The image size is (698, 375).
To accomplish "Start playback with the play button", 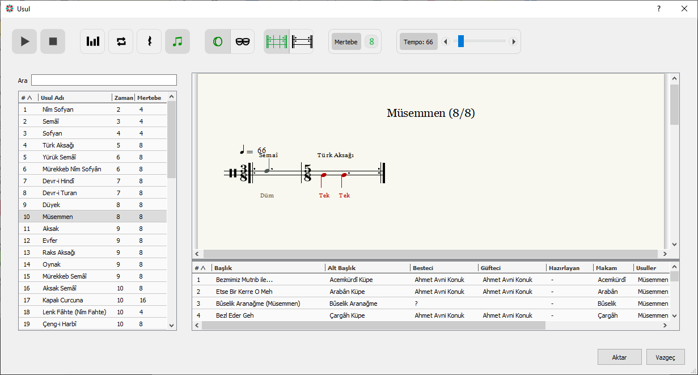I will (x=24, y=41).
